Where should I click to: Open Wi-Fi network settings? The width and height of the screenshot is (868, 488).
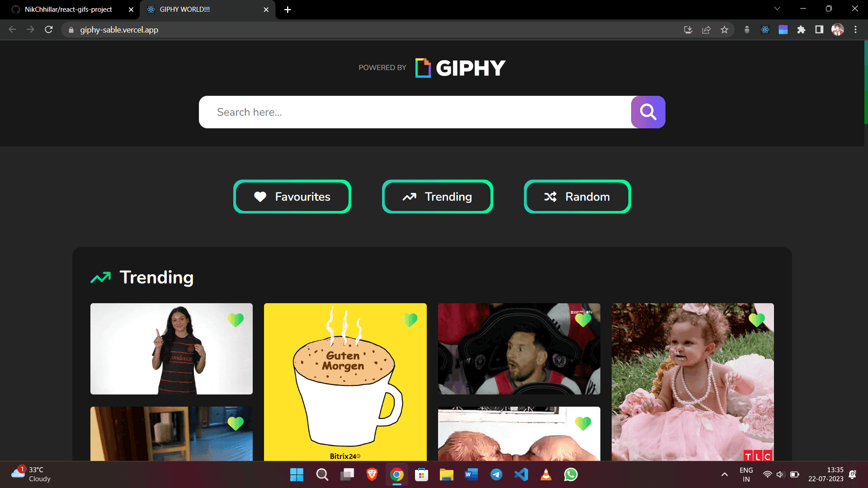(767, 474)
